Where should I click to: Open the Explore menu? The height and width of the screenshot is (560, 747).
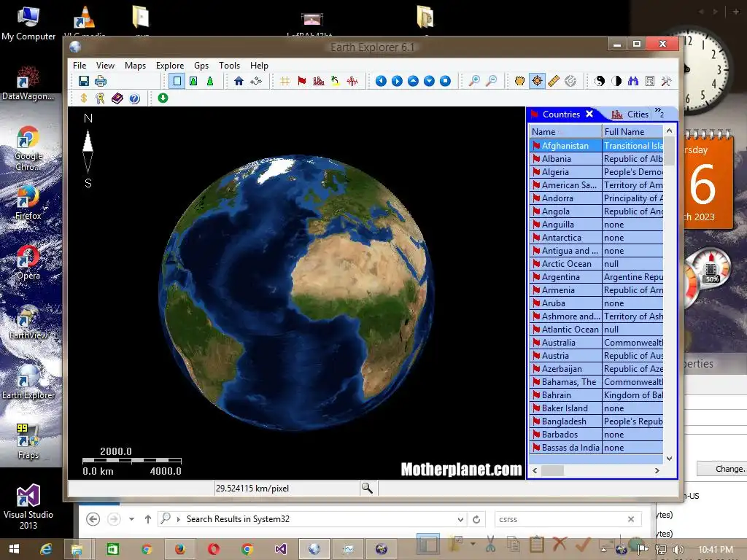(x=169, y=65)
